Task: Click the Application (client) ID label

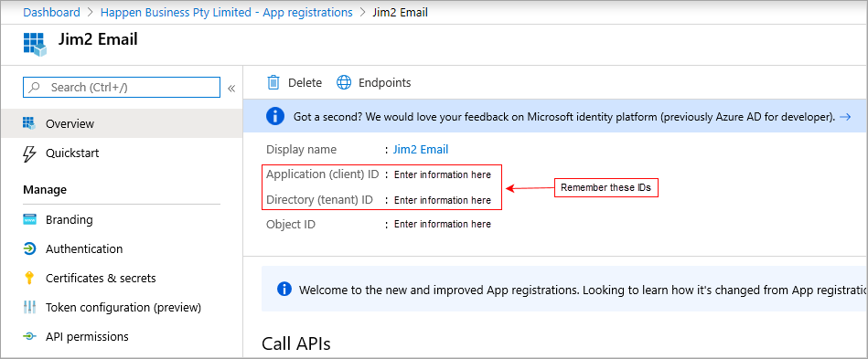Action: (x=322, y=174)
